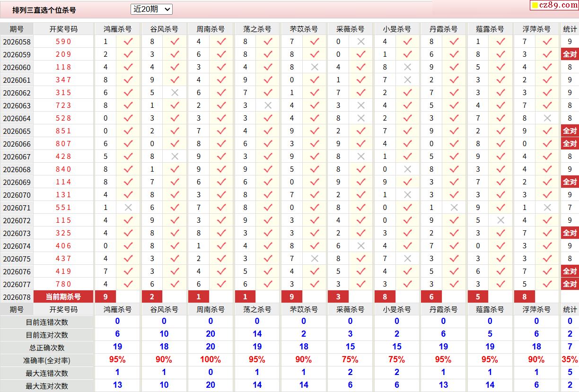
Task: Open the 近20期 period dropdown
Action: tap(151, 9)
